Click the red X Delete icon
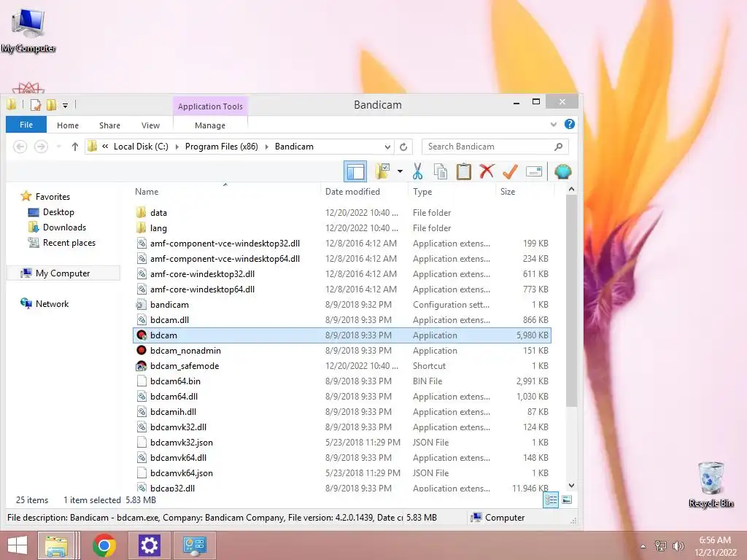Screen dimensions: 747x560 [x=487, y=171]
